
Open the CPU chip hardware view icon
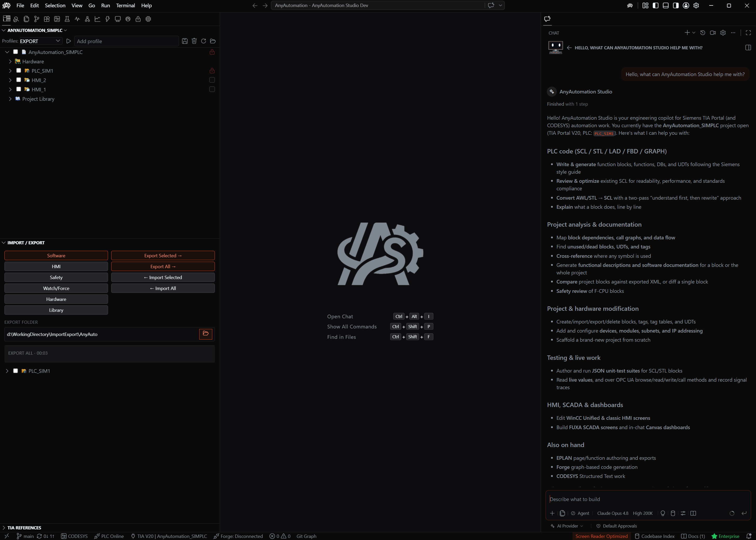[x=148, y=19]
